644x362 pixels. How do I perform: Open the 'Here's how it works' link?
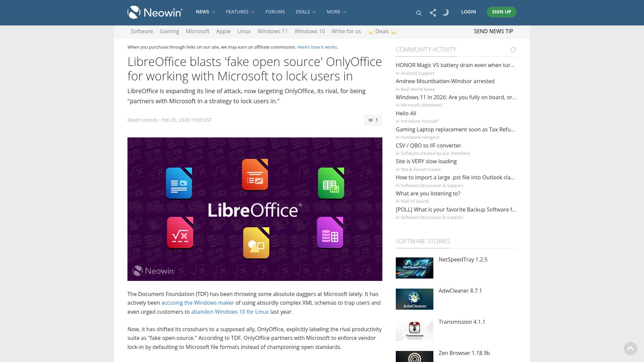[317, 47]
